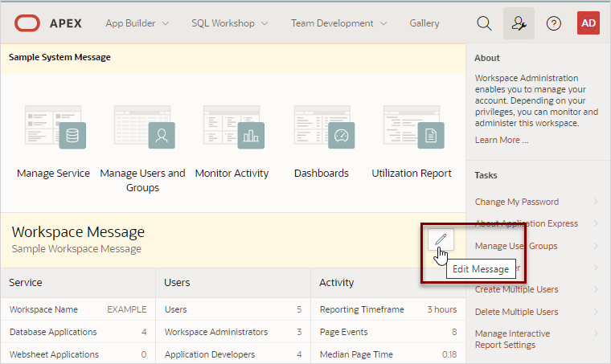Click the 3 hours timeframe link

pos(442,309)
